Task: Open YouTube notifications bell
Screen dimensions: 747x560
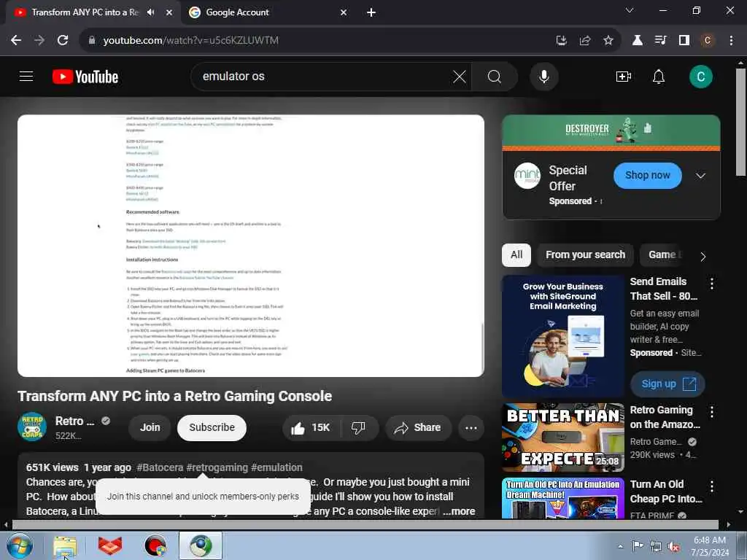Action: click(x=659, y=77)
